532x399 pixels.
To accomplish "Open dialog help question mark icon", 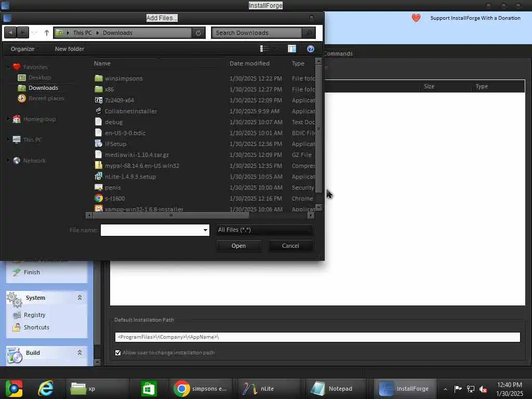I will pos(311,49).
